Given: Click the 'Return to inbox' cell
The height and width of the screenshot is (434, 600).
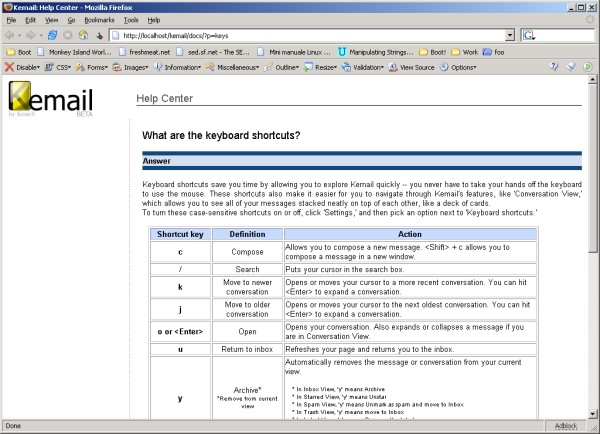Looking at the screenshot, I should click(x=247, y=349).
